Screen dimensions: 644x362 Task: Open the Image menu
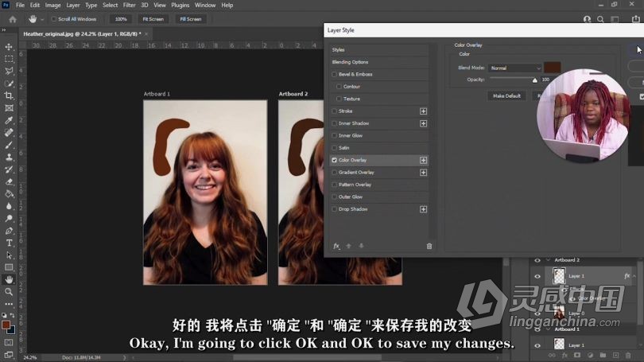click(x=52, y=6)
